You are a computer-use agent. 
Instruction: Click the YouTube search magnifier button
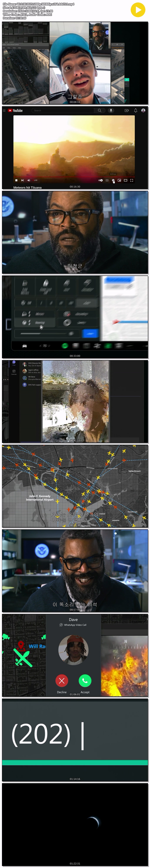(99, 111)
